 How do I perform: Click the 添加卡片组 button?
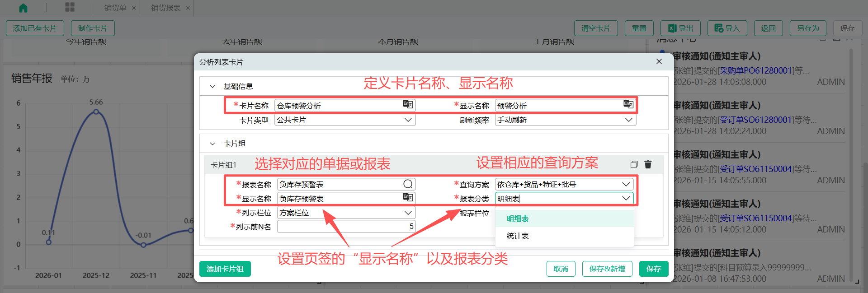(x=225, y=269)
